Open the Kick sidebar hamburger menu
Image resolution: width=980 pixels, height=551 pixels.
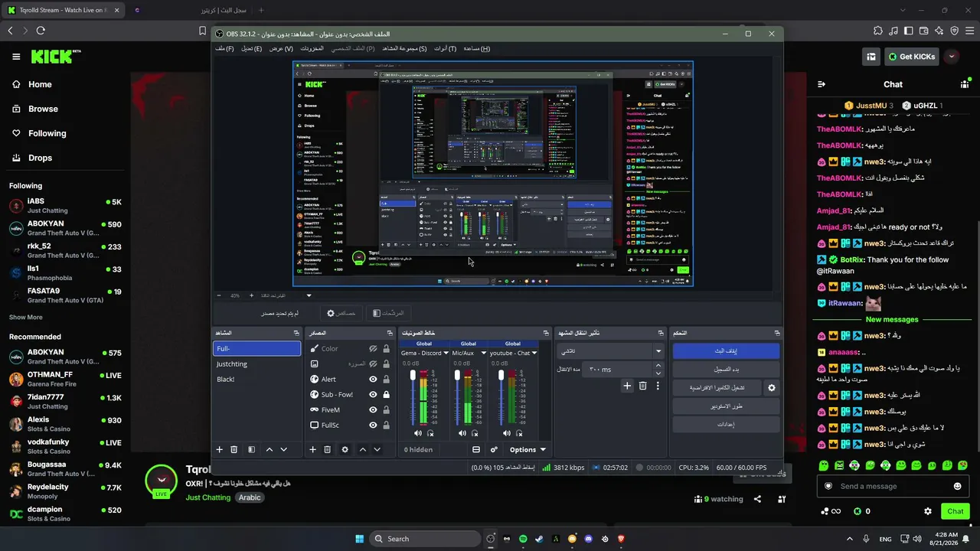click(x=16, y=57)
